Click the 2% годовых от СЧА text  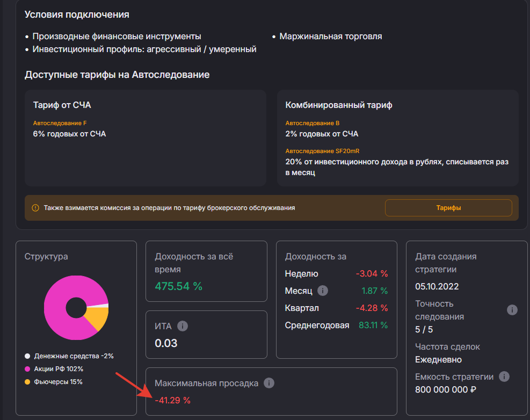pos(322,134)
